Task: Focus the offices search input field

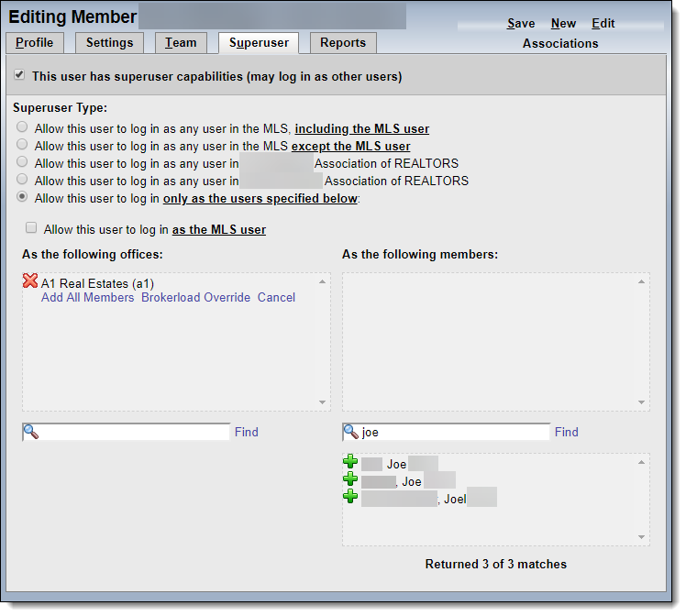Action: (126, 433)
